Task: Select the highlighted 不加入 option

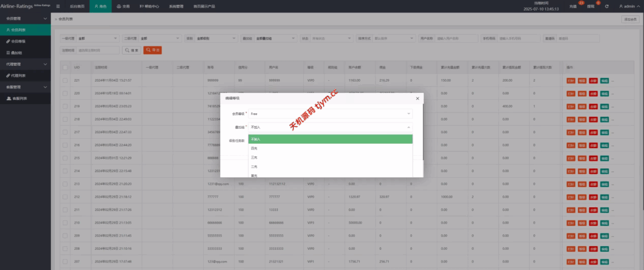Action: pos(330,138)
